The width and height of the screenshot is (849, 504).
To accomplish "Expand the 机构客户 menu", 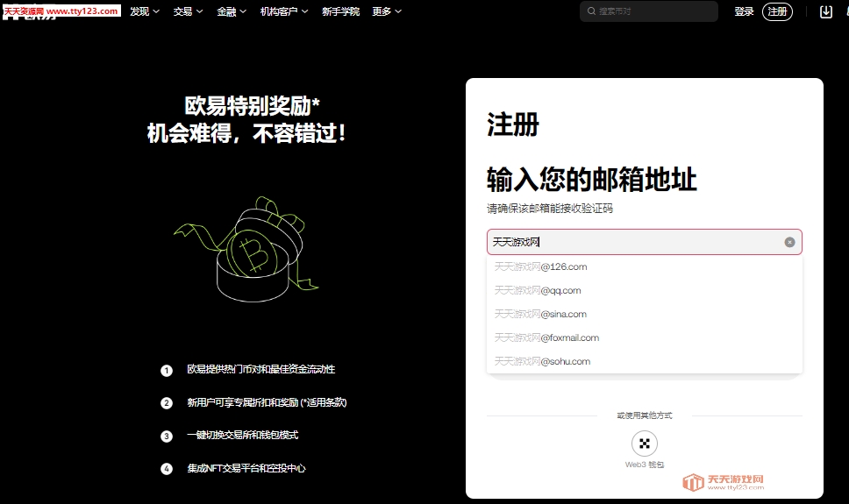I will click(284, 11).
